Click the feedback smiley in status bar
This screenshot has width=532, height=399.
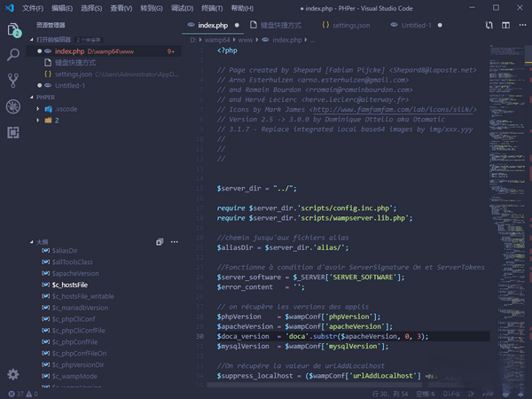505,394
